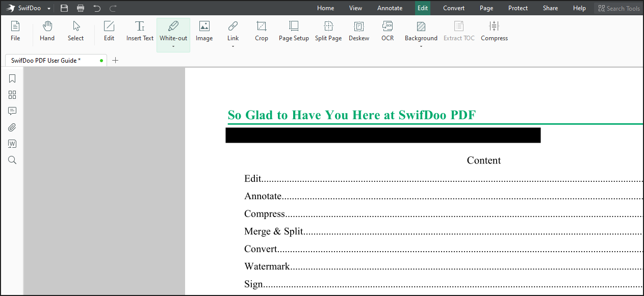Viewport: 644px width, 296px height.
Task: Select the Edit ribbon tab
Action: (423, 8)
